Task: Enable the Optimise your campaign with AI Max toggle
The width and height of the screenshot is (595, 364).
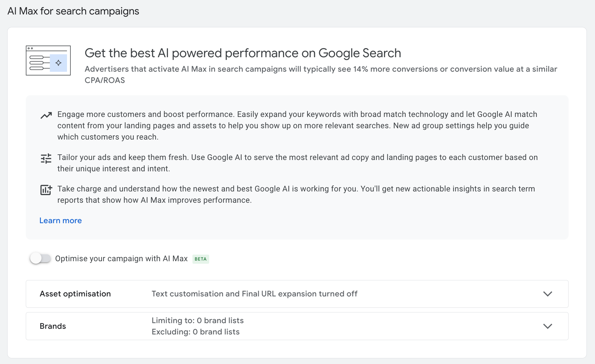Action: coord(40,258)
